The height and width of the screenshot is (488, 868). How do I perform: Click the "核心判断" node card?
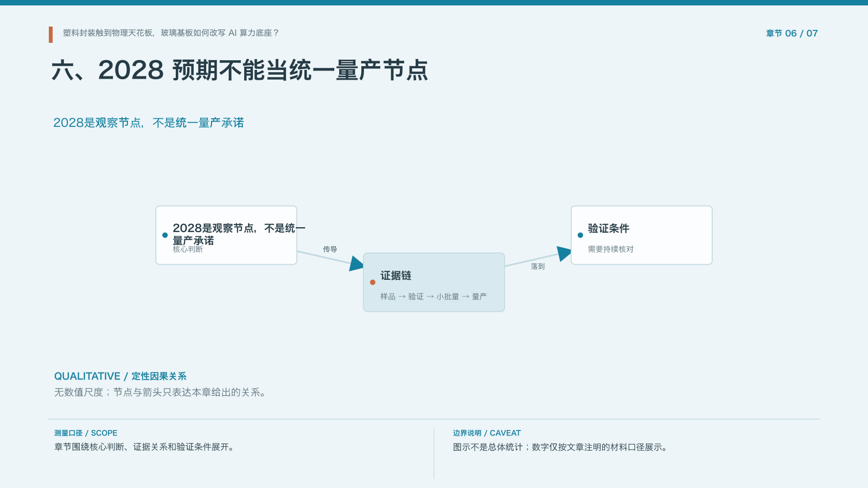[226, 235]
